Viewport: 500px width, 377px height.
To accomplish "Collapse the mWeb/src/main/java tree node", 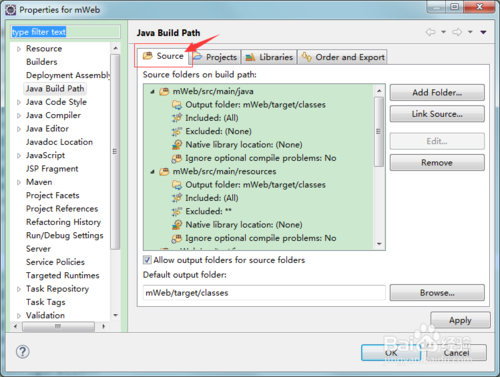I will (152, 92).
